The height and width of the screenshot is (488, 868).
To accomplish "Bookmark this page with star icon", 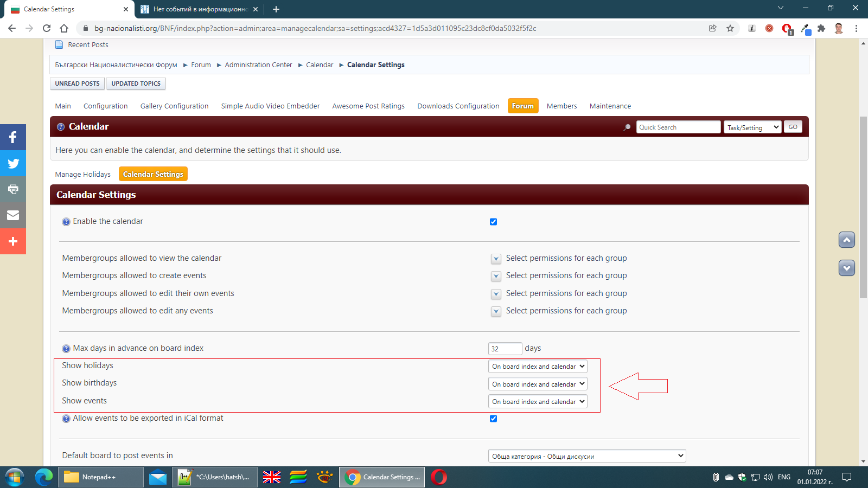I will 730,28.
